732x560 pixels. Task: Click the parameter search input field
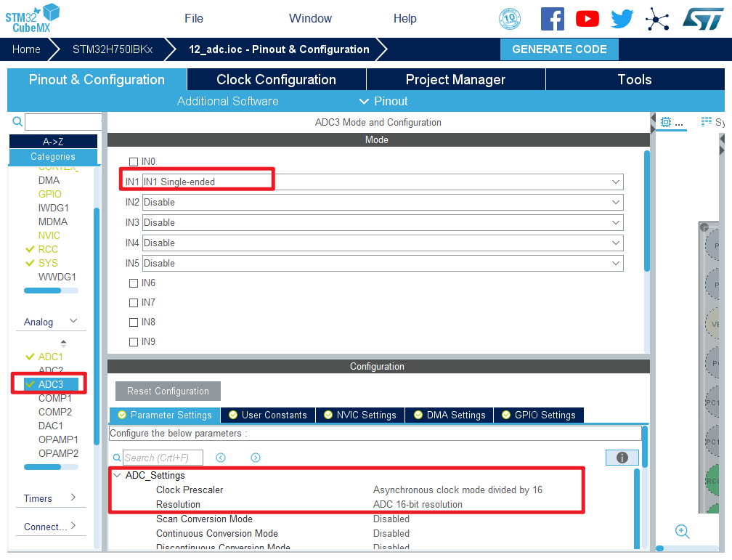coord(163,458)
